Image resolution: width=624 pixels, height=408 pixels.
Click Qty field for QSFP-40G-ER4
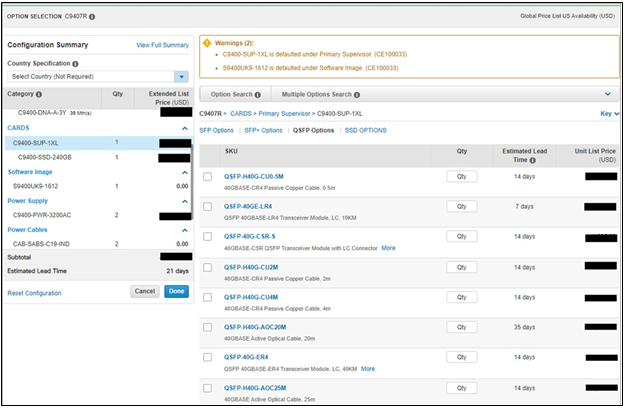pos(462,357)
